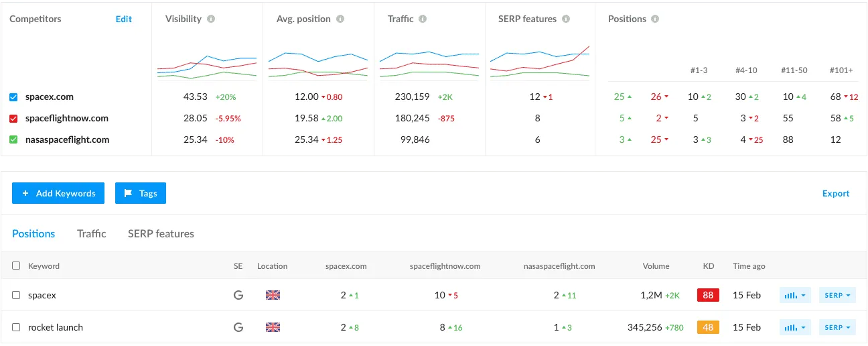Viewport: 868px width, 346px height.
Task: Click the visibility value 43.53
Action: (x=196, y=97)
